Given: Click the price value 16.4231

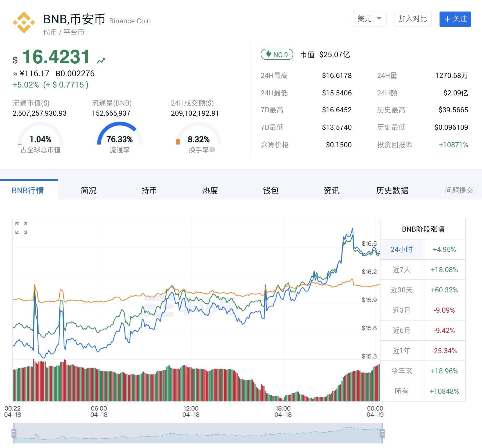Looking at the screenshot, I should 56,57.
